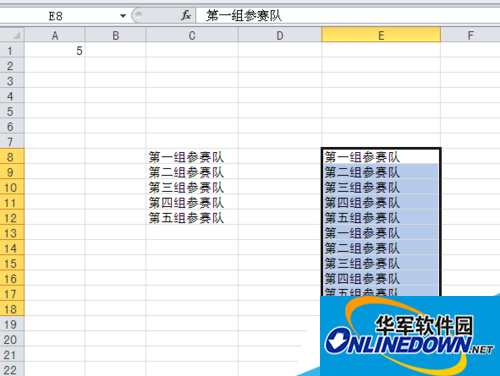
Task: Click cell E9 第二组参赛队
Action: (x=381, y=172)
